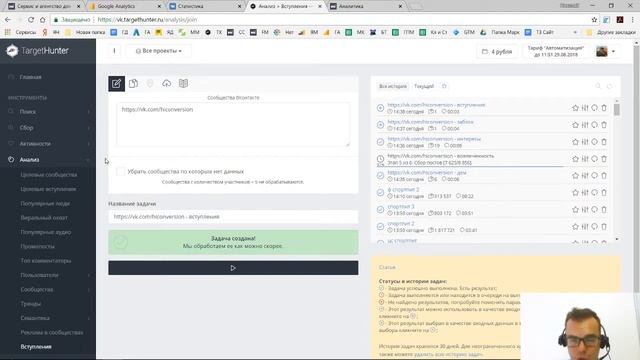
Task: Check 'Убрать сообщества по которым нет данных'
Action: (120, 171)
